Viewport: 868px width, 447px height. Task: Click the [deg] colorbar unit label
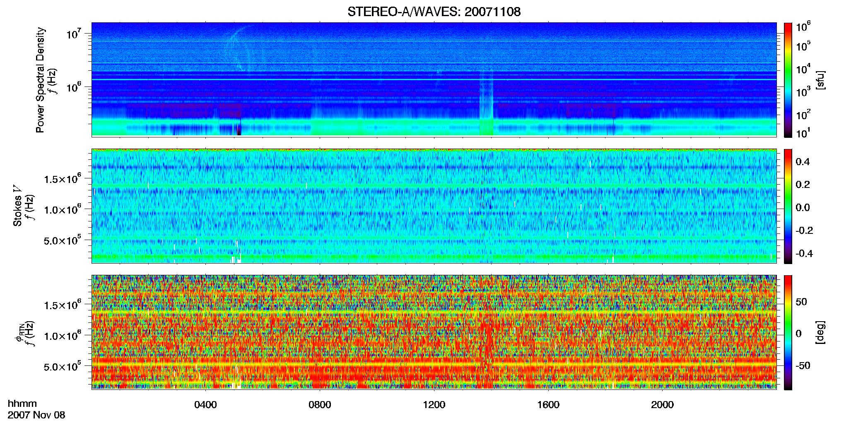820,332
